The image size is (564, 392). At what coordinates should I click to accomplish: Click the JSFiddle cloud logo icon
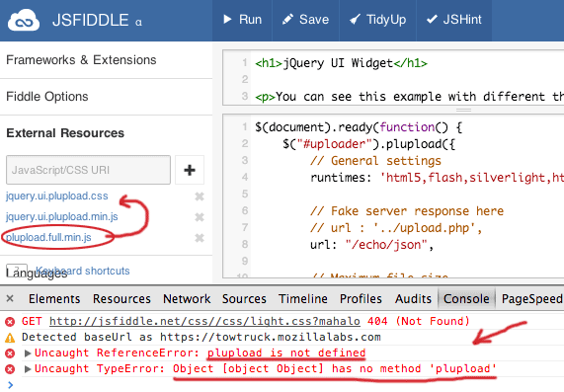pos(24,20)
